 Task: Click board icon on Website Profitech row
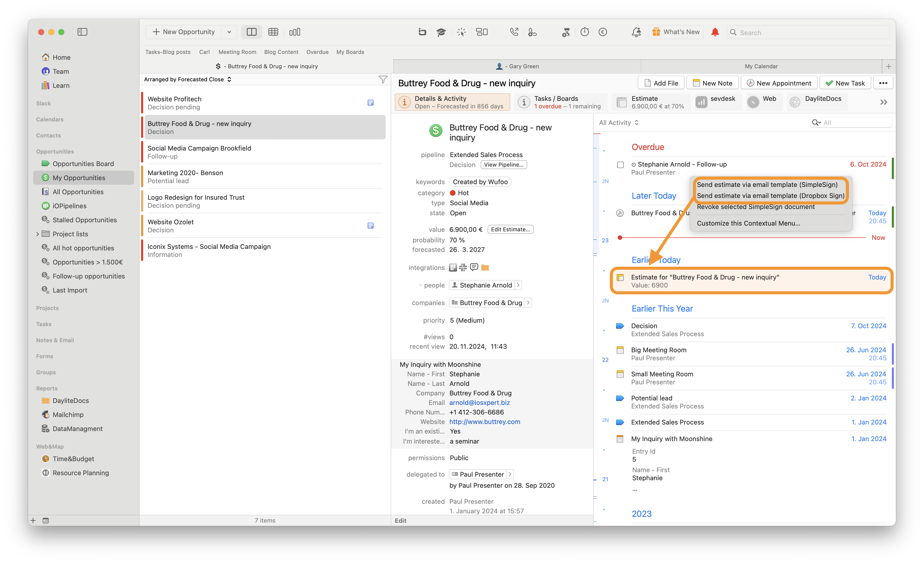pos(370,103)
